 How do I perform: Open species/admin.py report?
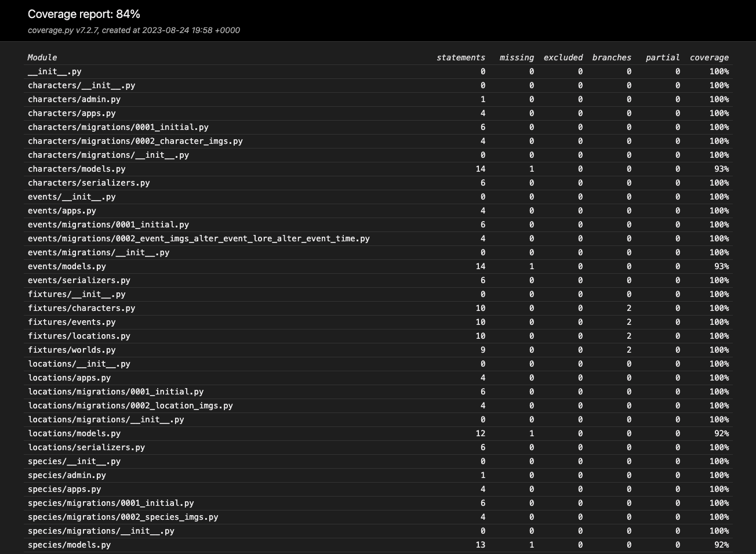tap(67, 475)
